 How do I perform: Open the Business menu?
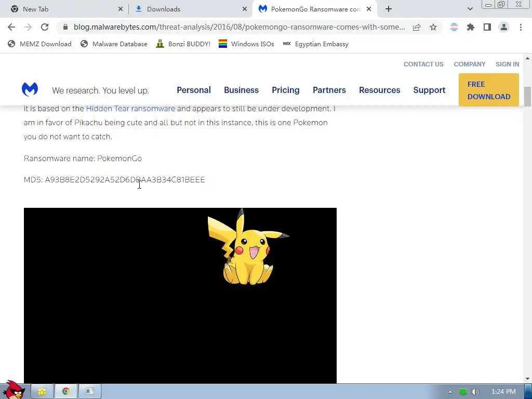tap(241, 90)
